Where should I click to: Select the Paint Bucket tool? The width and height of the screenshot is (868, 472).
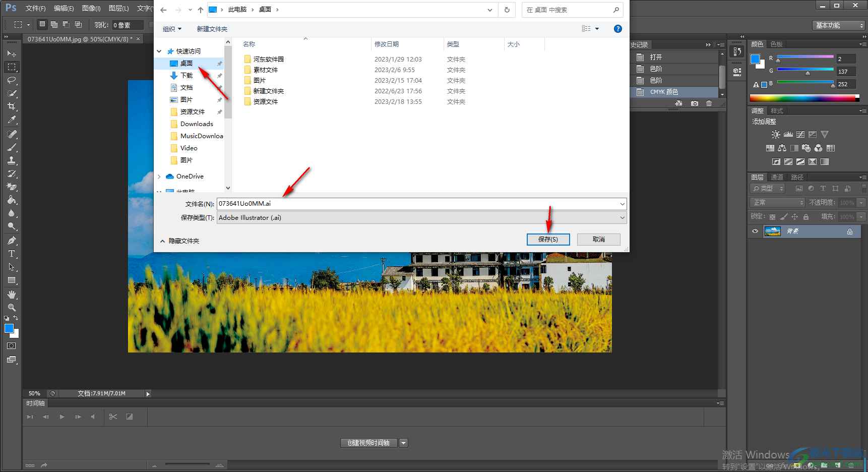tap(12, 200)
